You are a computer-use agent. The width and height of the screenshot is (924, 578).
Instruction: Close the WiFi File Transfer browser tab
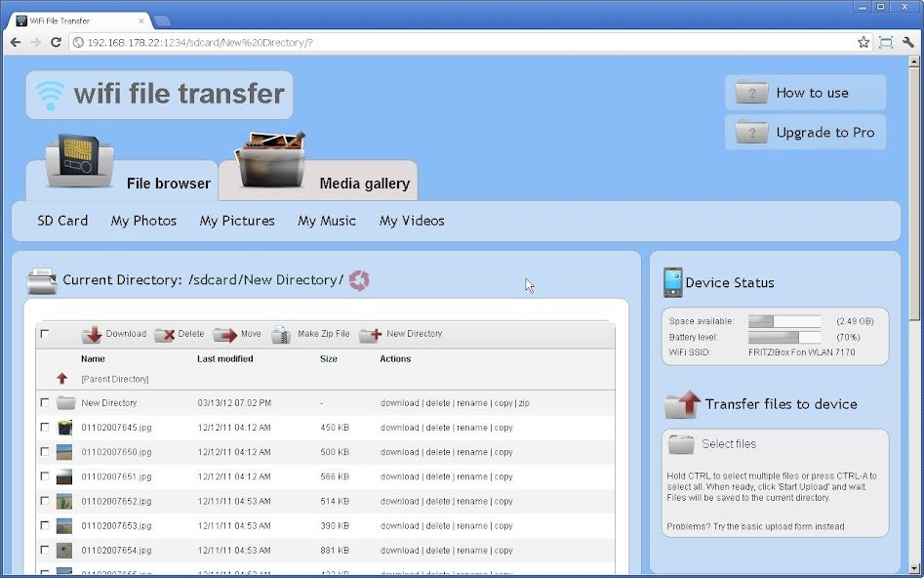point(141,21)
